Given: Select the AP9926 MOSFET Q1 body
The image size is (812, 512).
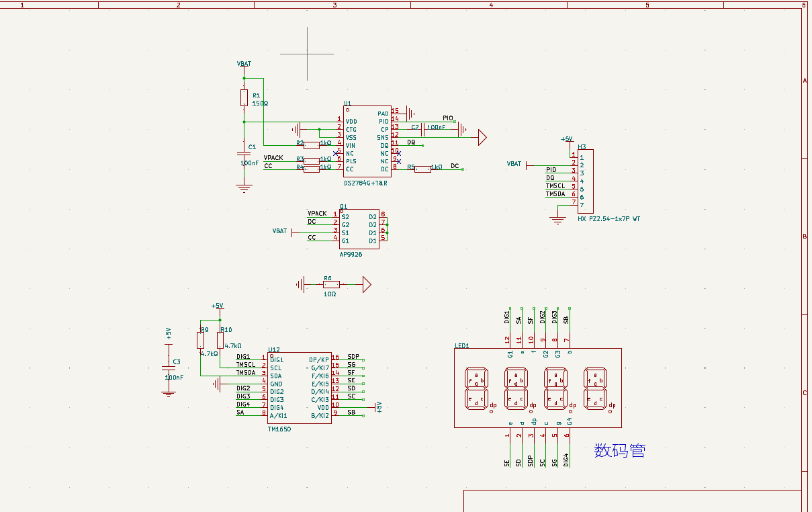Looking at the screenshot, I should coord(359,228).
